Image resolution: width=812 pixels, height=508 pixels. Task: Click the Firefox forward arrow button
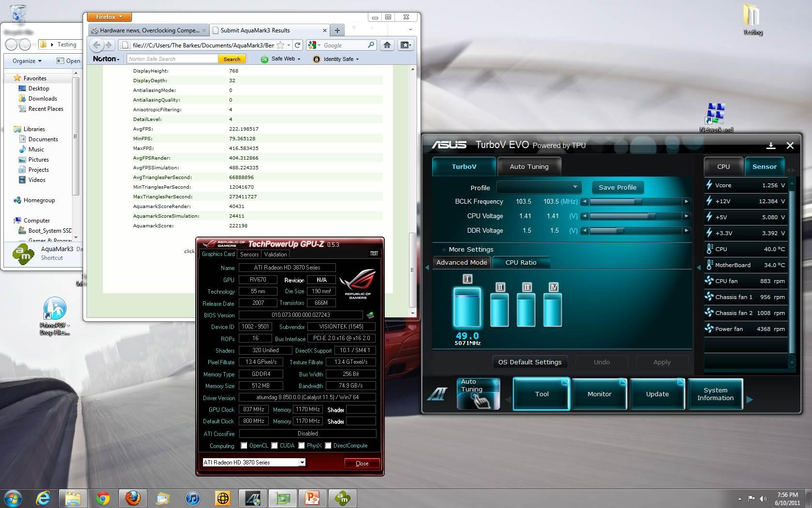pos(109,45)
